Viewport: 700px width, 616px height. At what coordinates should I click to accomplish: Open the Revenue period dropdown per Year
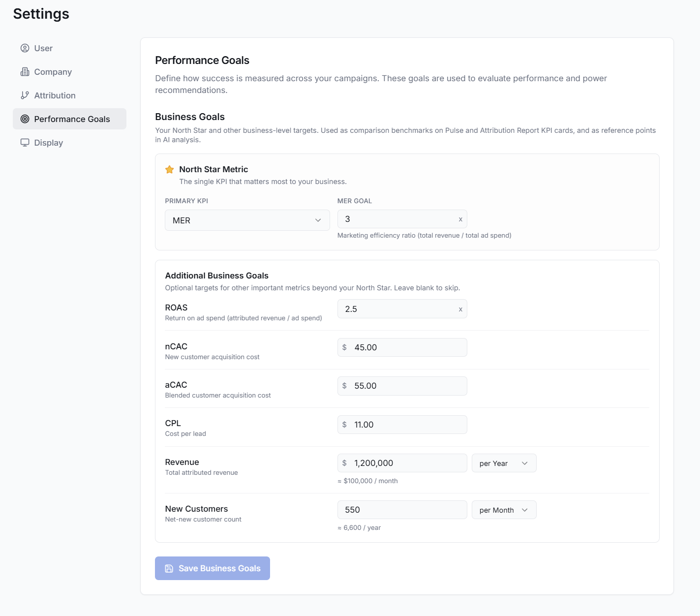[x=504, y=463]
